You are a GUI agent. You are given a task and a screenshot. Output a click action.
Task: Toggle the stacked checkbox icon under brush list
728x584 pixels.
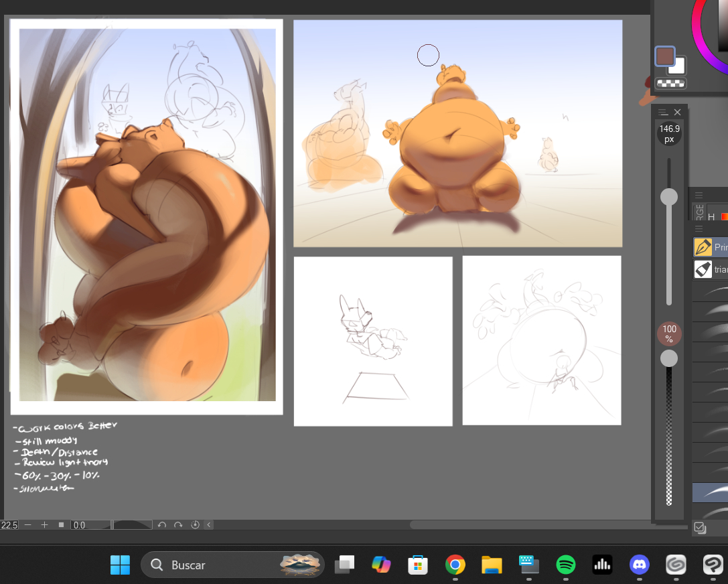(x=700, y=528)
